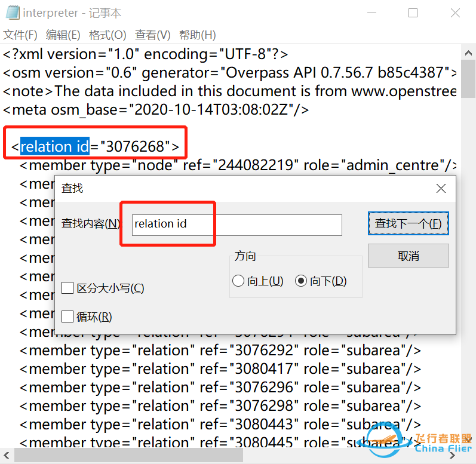Click member line with ref="244082219"
Viewport: 476px width, 464px height.
[x=238, y=165]
